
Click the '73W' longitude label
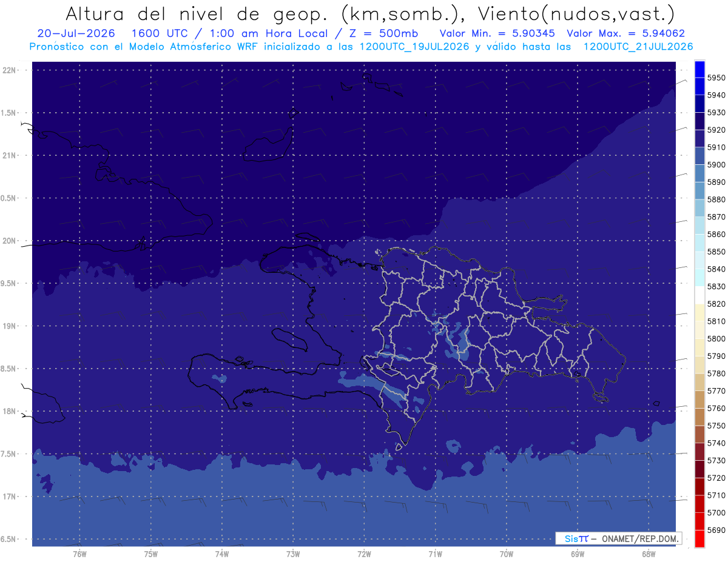pos(292,554)
